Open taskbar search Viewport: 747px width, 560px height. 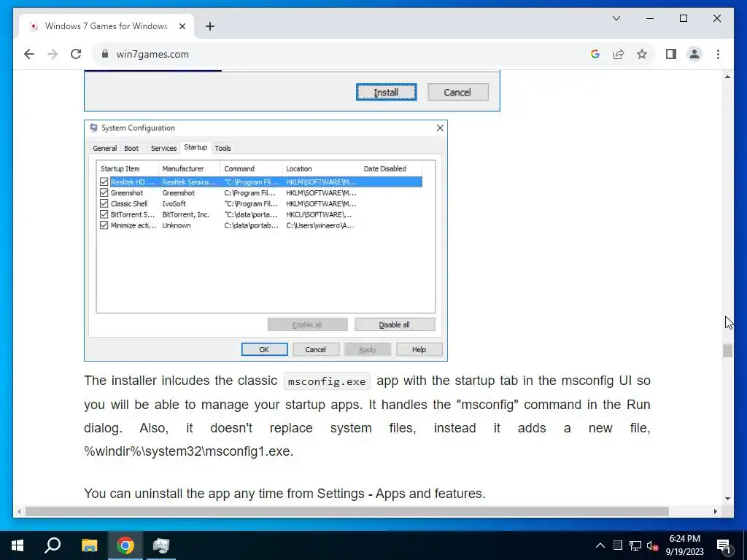53,545
